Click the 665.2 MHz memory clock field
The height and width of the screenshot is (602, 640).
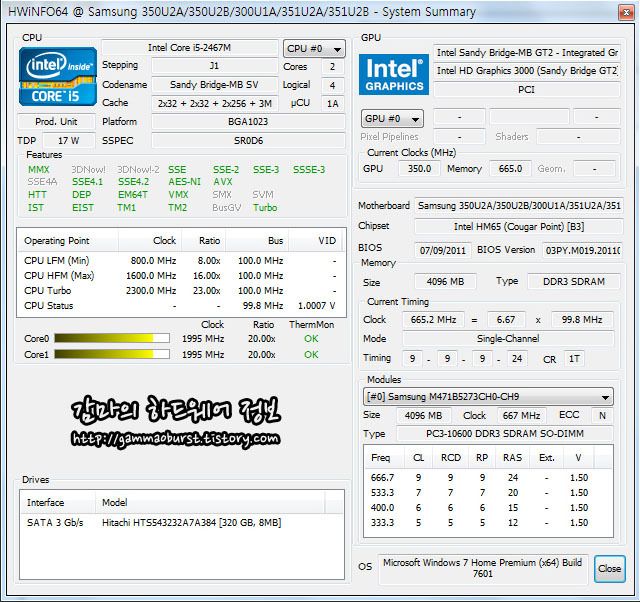tap(433, 320)
